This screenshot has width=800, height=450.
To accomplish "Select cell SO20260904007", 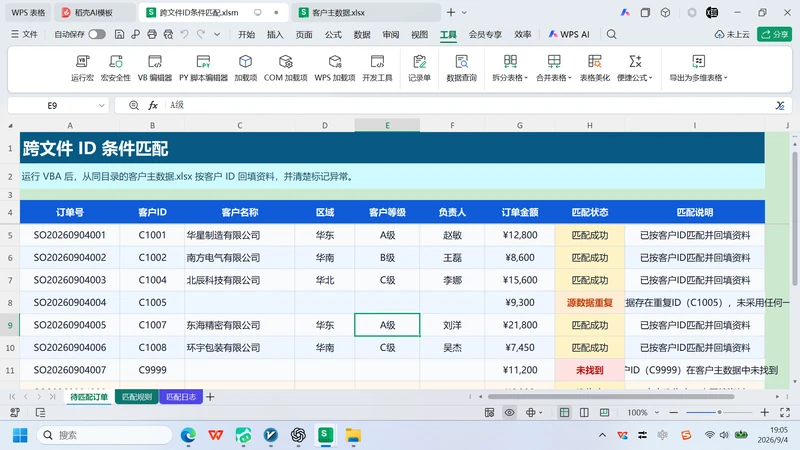I will point(70,370).
